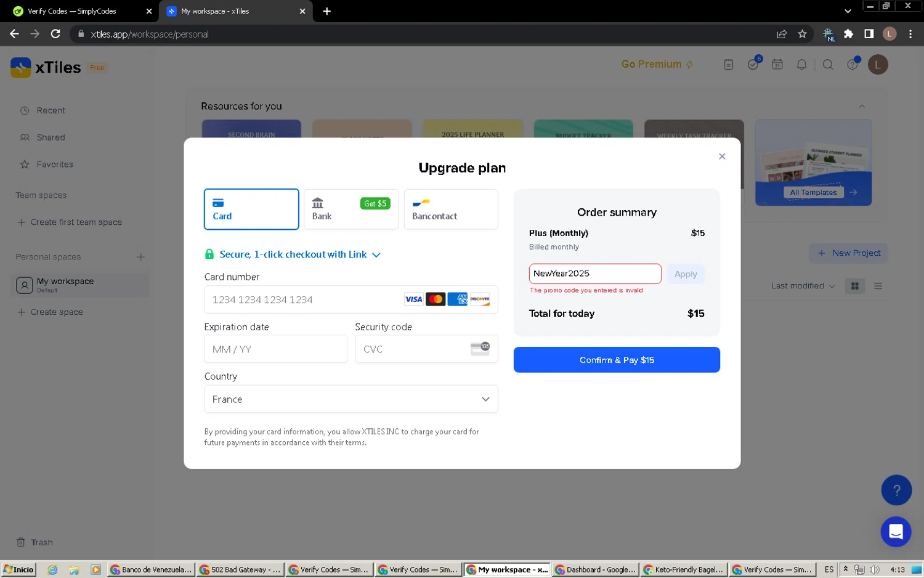Open tasks checkmark icon in header
Viewport: 924px width, 578px height.
coord(753,64)
